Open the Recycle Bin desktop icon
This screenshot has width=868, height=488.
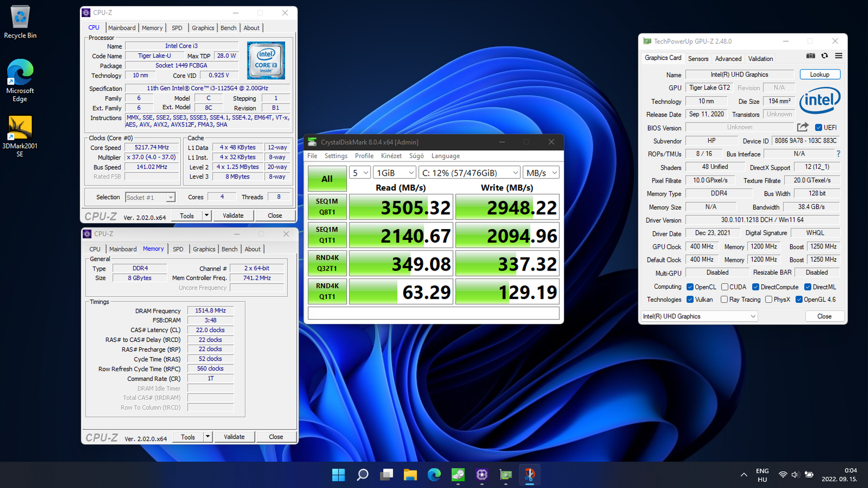point(20,22)
